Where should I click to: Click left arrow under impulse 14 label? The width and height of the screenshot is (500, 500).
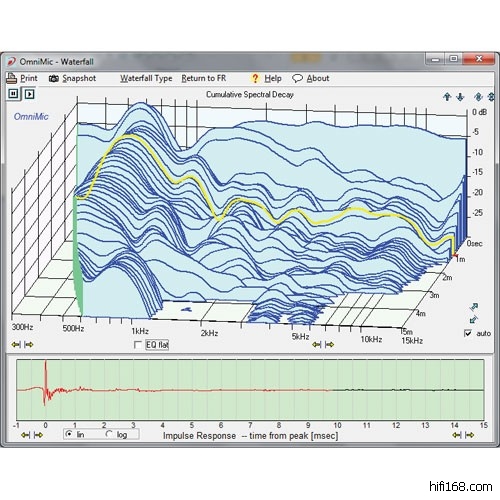click(457, 435)
